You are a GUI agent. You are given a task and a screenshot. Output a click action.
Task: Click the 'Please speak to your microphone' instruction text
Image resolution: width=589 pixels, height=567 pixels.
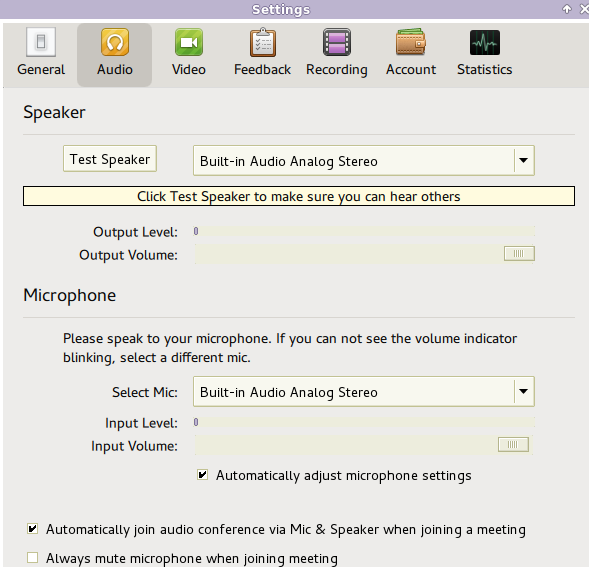pyautogui.click(x=290, y=348)
